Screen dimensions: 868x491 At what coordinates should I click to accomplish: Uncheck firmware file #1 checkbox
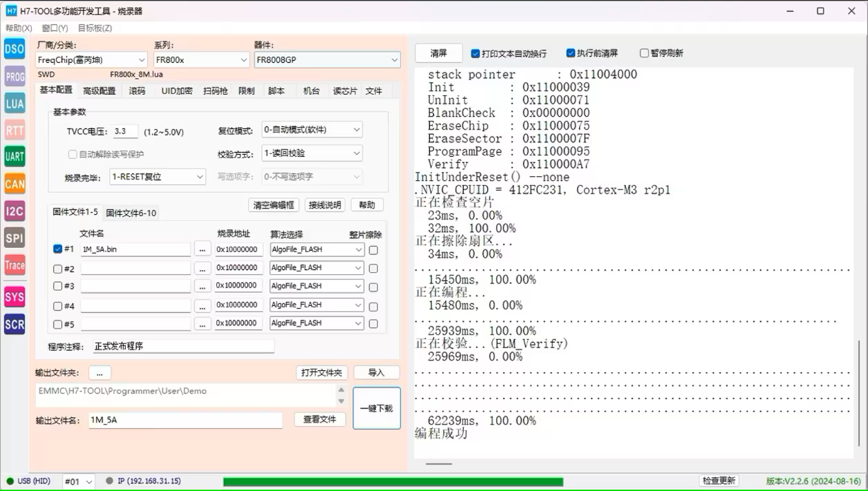(58, 249)
